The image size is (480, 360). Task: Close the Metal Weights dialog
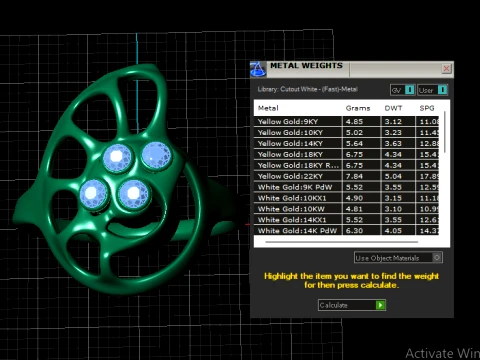[x=446, y=69]
